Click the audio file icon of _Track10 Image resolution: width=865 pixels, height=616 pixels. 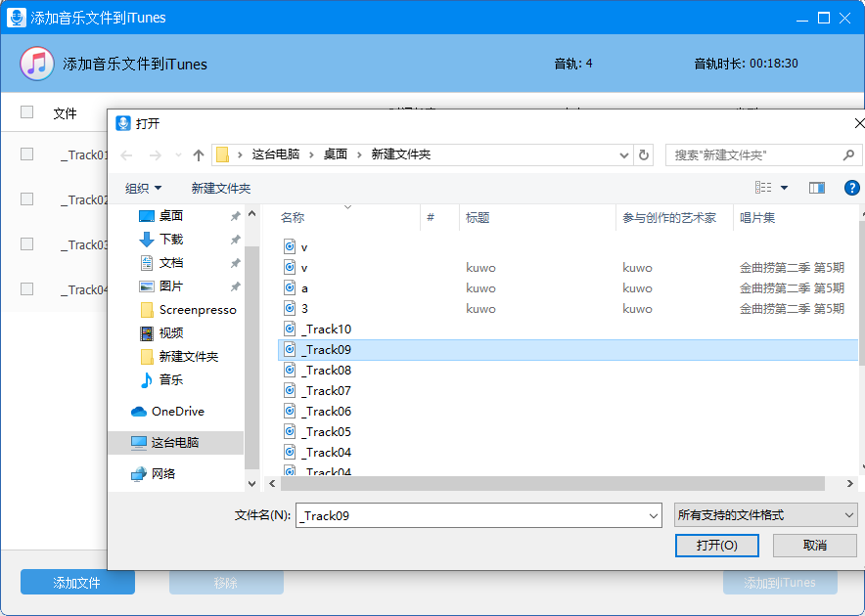290,330
